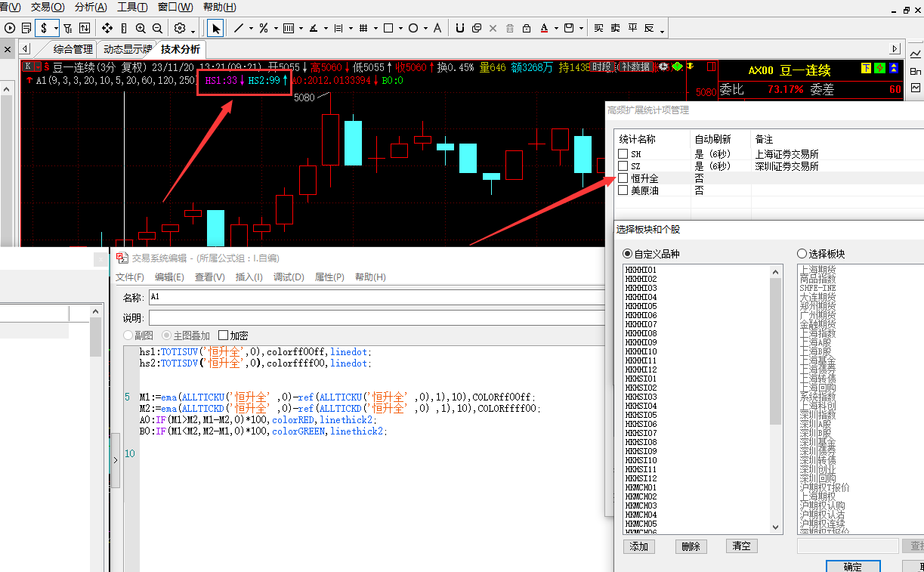
Task: Open the 插入(I) menu in formula editor
Action: pyautogui.click(x=249, y=277)
